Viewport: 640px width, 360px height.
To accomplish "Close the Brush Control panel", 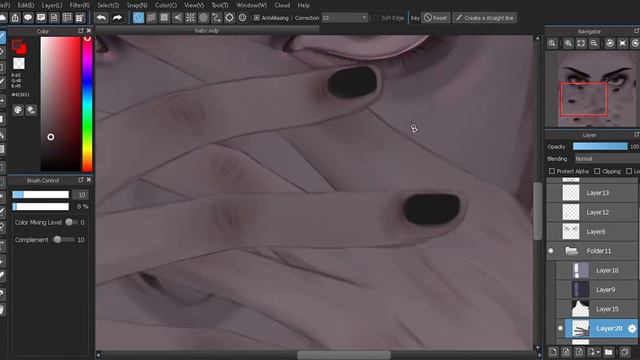I will coord(89,180).
